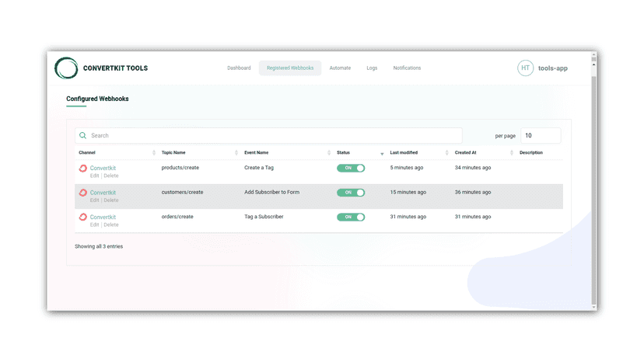Click the 'products/create' topic cell
Viewport: 644px width, 362px height.
pyautogui.click(x=180, y=168)
